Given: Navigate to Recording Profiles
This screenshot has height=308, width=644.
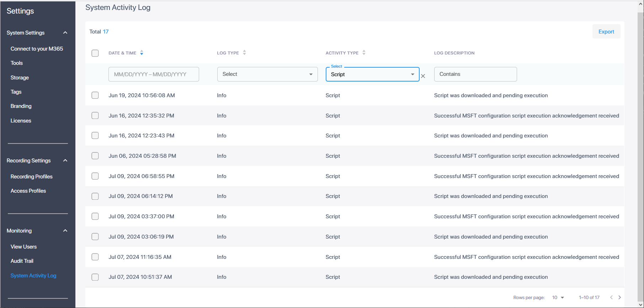Looking at the screenshot, I should pyautogui.click(x=32, y=177).
